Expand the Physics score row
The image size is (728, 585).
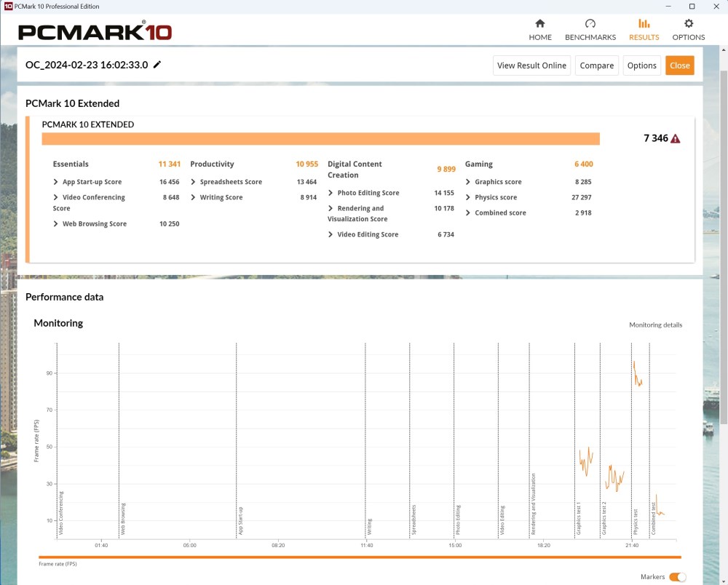[x=468, y=197]
